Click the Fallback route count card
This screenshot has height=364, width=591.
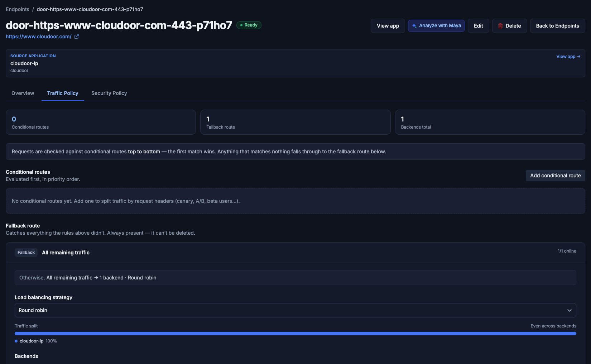pos(295,122)
